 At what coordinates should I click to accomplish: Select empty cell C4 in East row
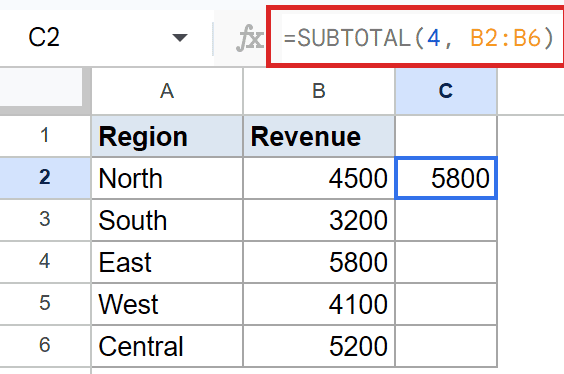446,262
